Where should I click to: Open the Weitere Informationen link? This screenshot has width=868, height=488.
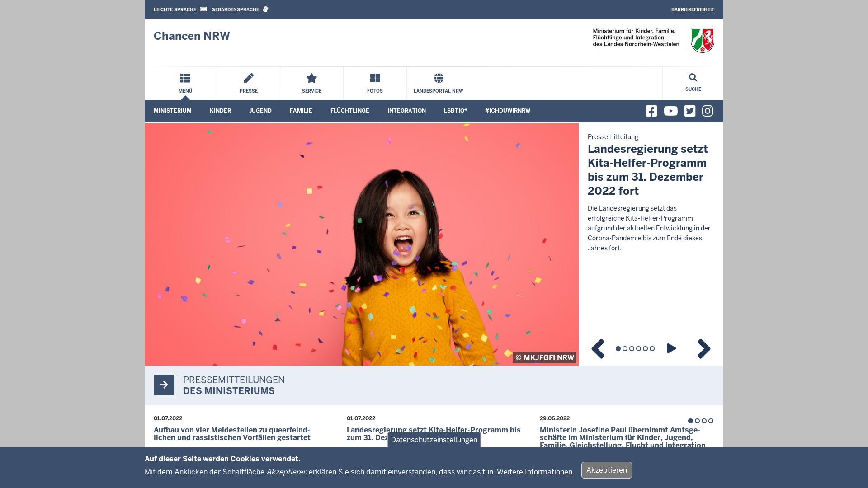tap(534, 472)
